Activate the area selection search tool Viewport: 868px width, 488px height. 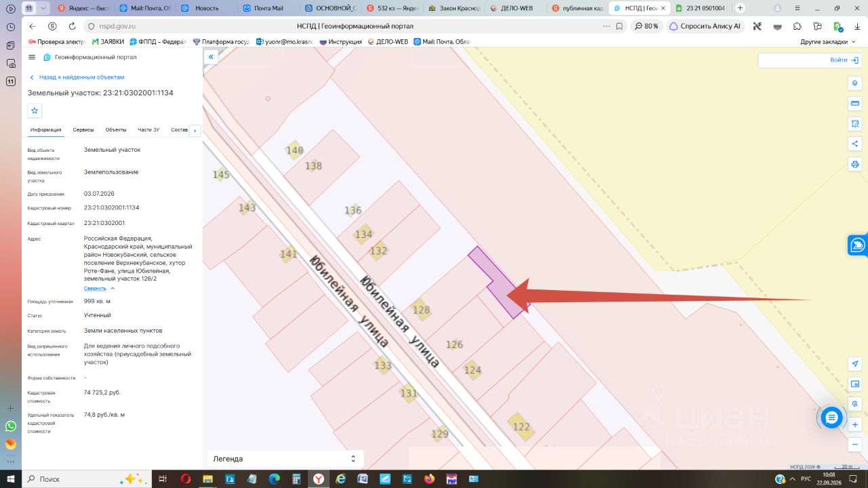click(x=855, y=123)
